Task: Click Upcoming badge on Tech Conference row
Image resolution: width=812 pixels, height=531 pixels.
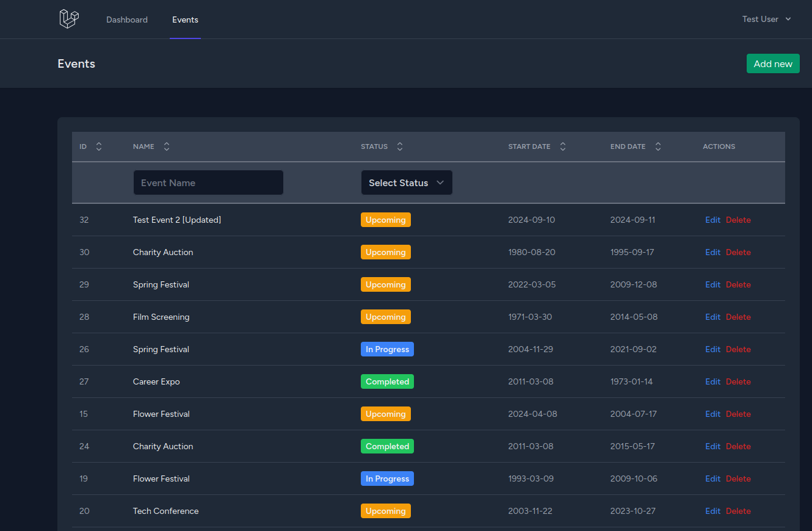Action: point(386,511)
